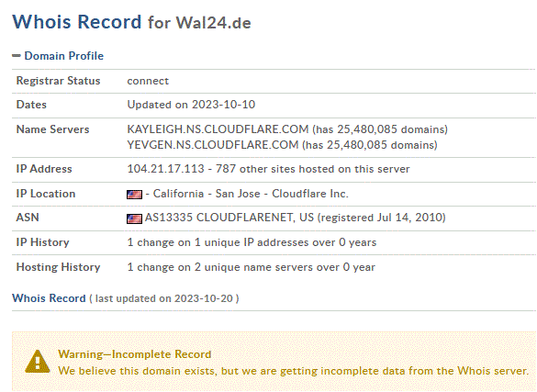
Task: Click the US flag in ASN row
Action: click(x=134, y=218)
